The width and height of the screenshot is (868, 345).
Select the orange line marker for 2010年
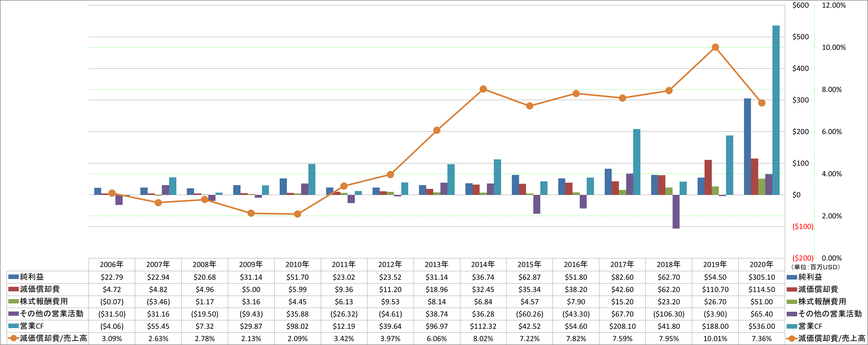pyautogui.click(x=297, y=214)
